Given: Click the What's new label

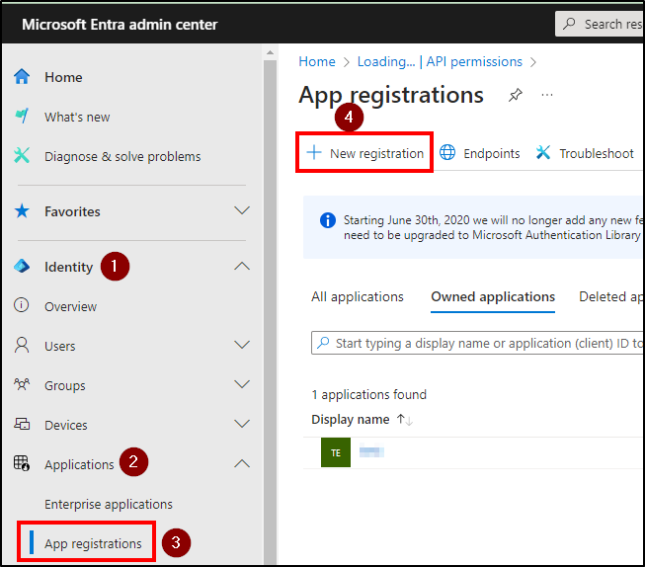Looking at the screenshot, I should (x=77, y=117).
